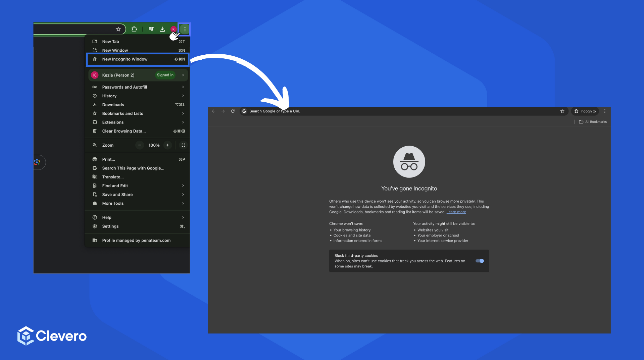Expand the profile submenu chevron

point(183,75)
